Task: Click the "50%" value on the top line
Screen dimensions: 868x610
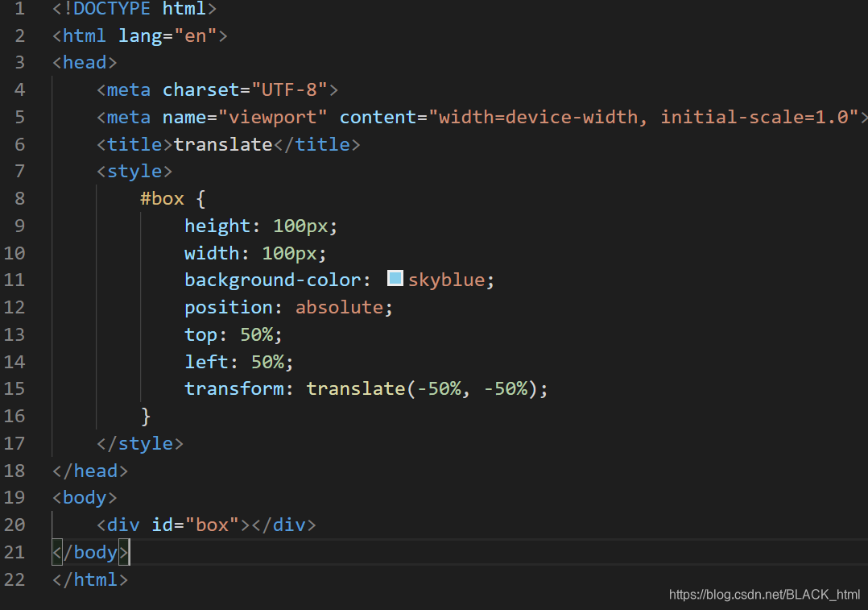Action: coord(256,334)
